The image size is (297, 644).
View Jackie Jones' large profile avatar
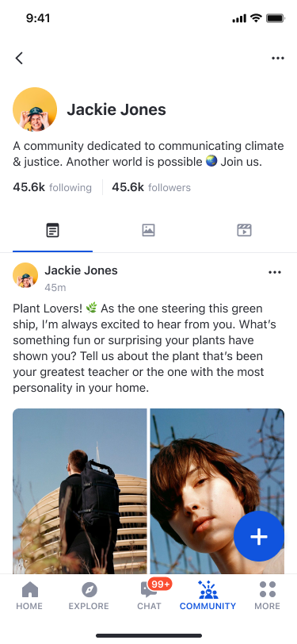[x=35, y=109]
